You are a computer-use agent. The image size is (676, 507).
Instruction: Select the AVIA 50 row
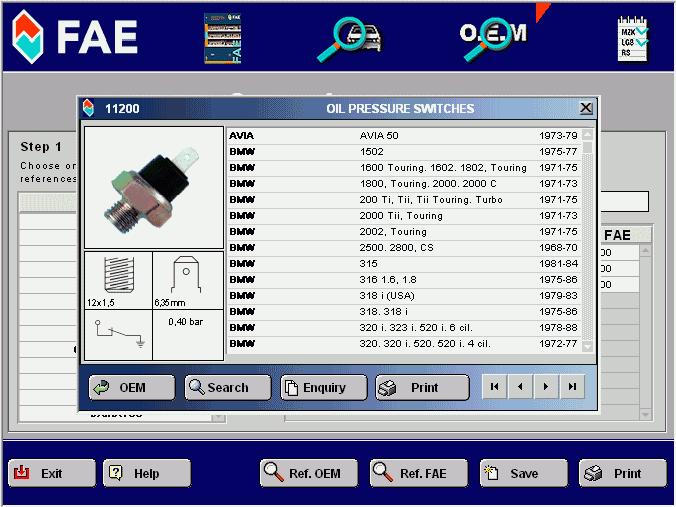pos(404,136)
